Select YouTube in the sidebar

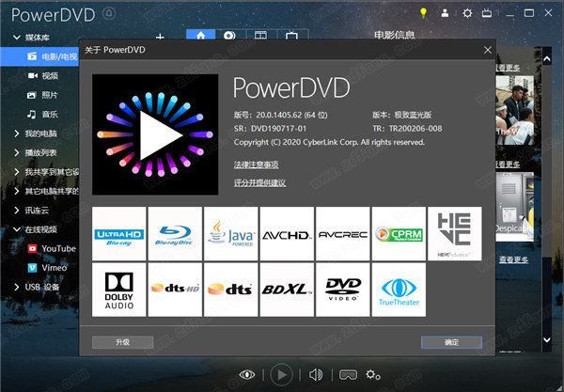56,248
